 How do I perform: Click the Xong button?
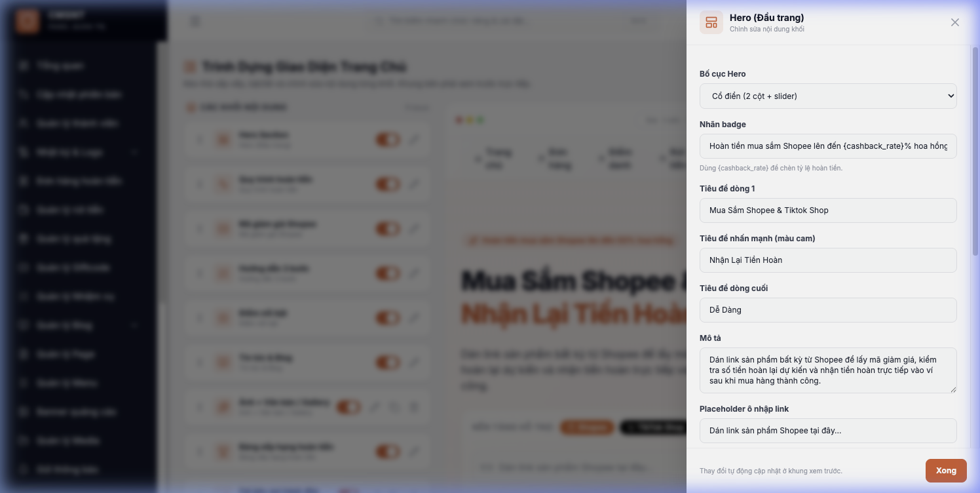(946, 471)
